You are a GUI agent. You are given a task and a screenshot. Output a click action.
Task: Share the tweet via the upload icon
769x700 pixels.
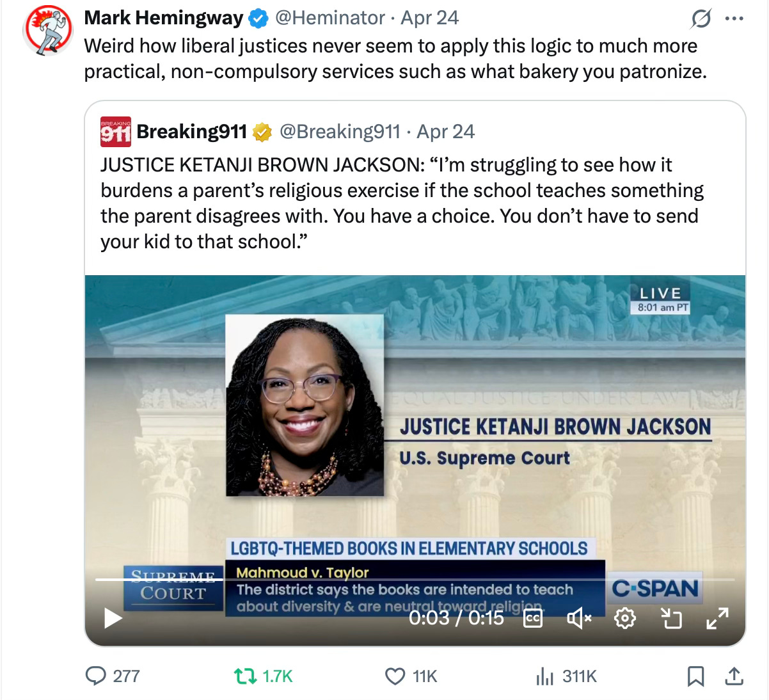[x=734, y=676]
